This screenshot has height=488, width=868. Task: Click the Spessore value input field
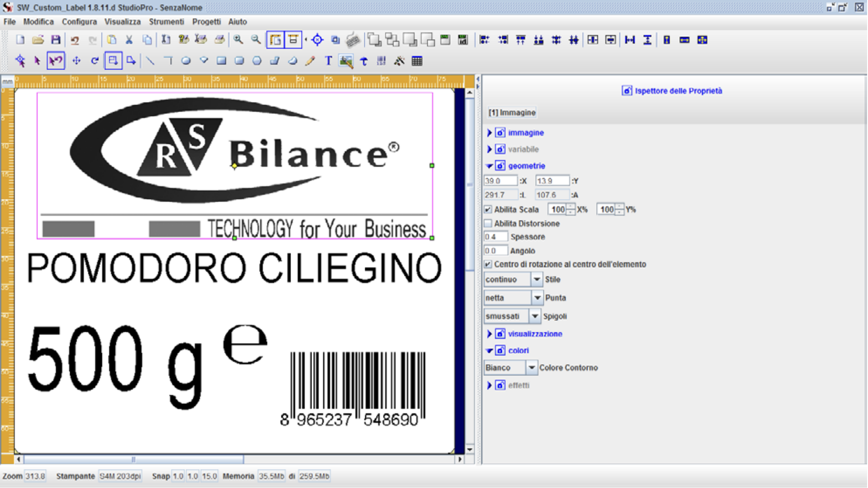[x=495, y=237]
